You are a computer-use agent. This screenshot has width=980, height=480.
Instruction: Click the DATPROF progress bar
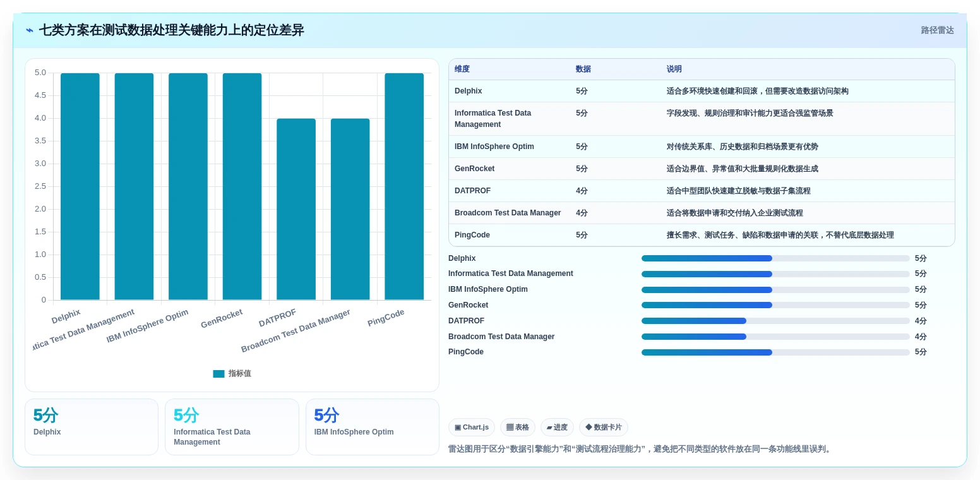(775, 321)
